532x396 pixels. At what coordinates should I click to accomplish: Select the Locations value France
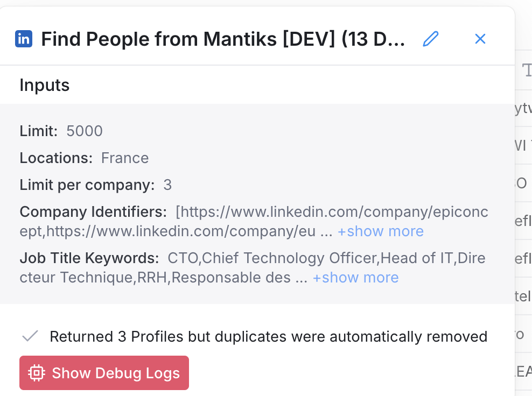(125, 158)
